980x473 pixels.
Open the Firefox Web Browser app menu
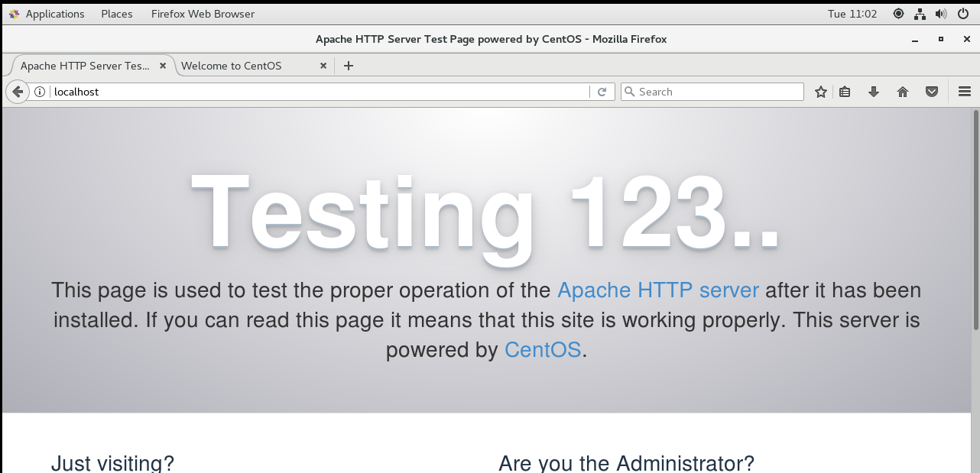203,14
